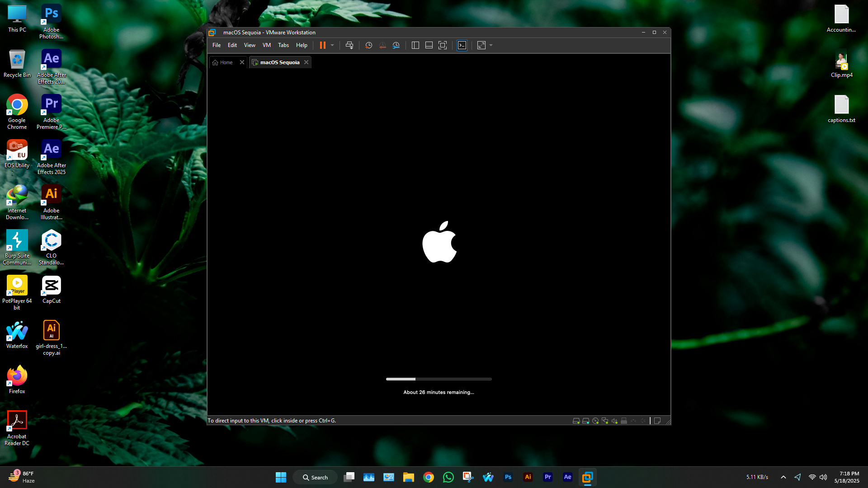868x488 pixels.
Task: Toggle the console view button
Action: [462, 45]
